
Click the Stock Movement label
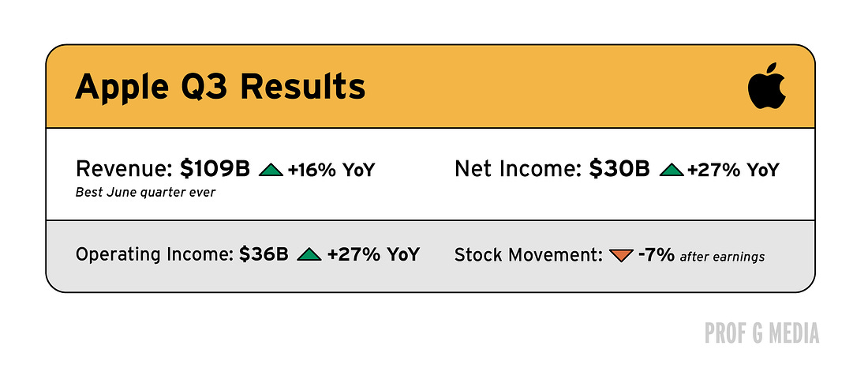(529, 255)
